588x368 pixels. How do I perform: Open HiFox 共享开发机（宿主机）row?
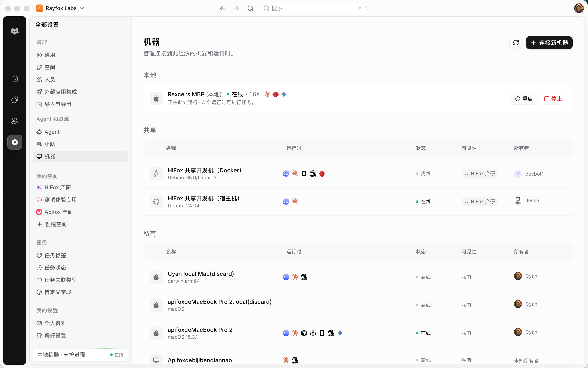(358, 202)
